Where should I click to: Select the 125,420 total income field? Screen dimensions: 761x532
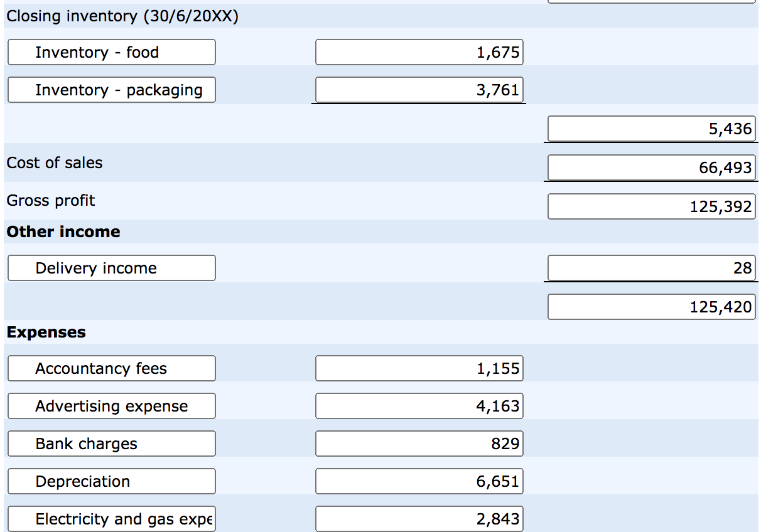(x=652, y=307)
